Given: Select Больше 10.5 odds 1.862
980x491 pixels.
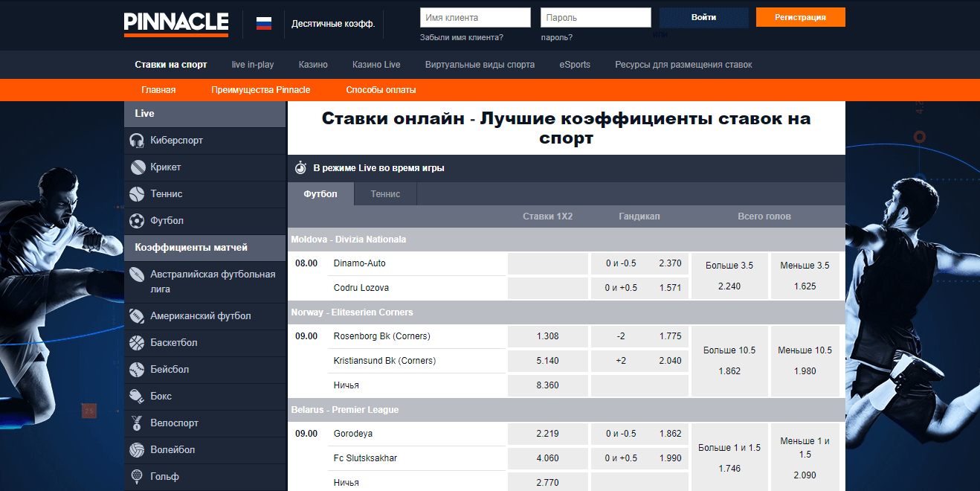Looking at the screenshot, I should click(729, 361).
